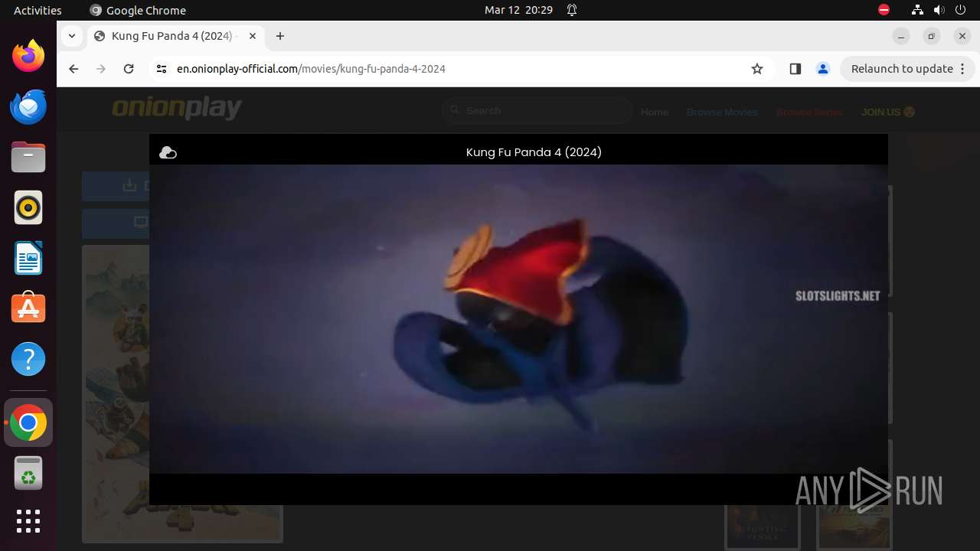Screen dimensions: 980x551
Task: Go to Home nav link
Action: 655,112
